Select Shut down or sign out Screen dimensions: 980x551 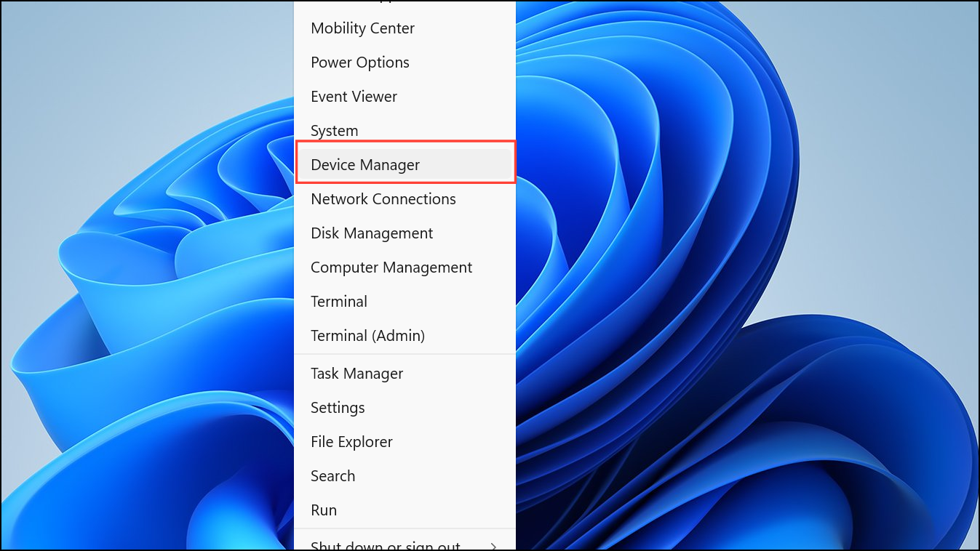click(x=386, y=544)
